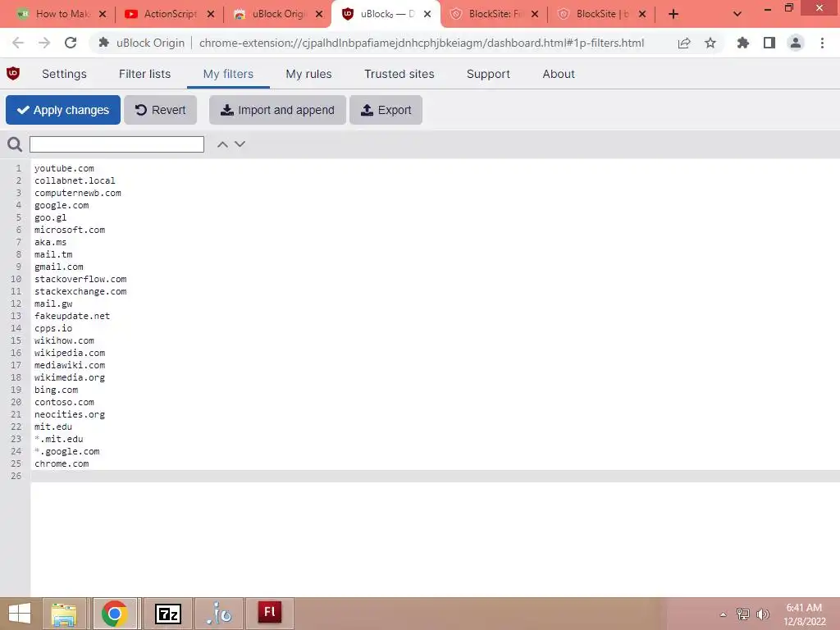Click the chrome.com filter line

pos(62,464)
